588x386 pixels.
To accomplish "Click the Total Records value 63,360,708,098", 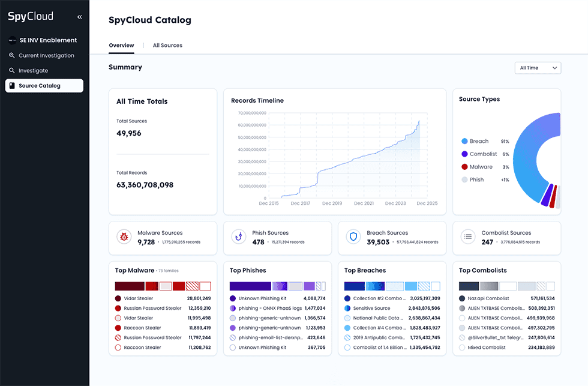I will pos(145,185).
